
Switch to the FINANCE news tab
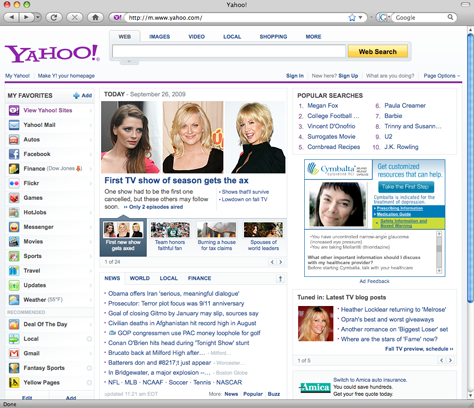coord(199,278)
